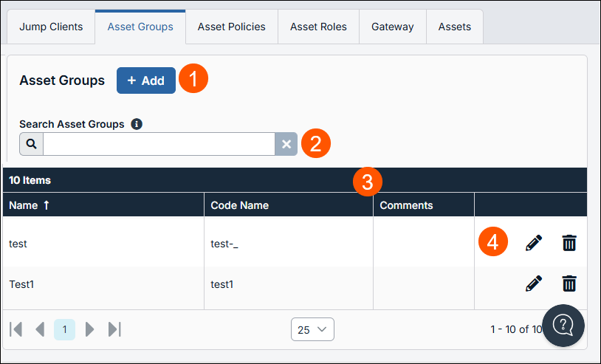Open the Asset Policies tab

(x=232, y=27)
